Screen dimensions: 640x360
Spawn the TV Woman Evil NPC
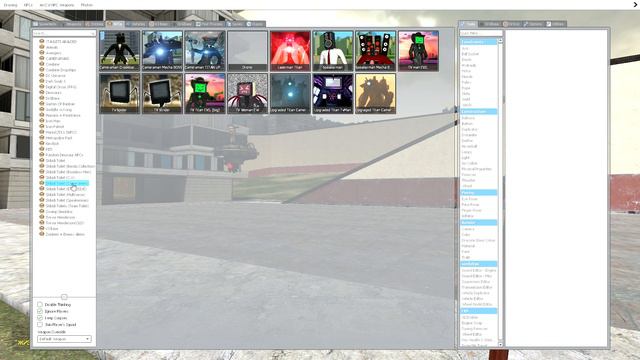pyautogui.click(x=247, y=93)
